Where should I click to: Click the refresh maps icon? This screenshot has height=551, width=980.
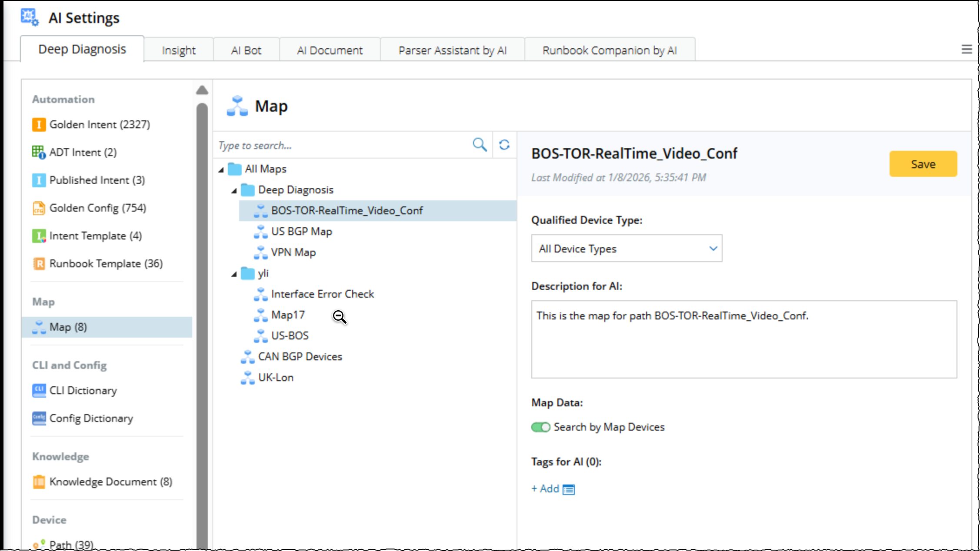click(504, 145)
